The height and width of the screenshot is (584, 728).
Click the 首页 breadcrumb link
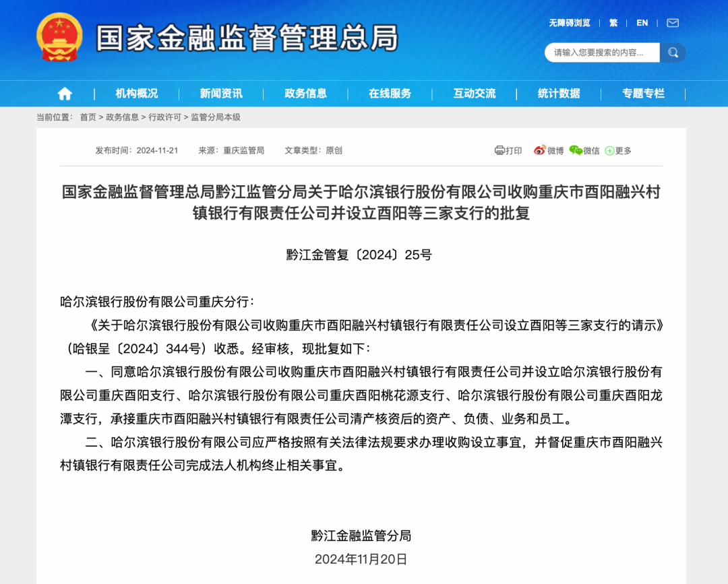88,117
